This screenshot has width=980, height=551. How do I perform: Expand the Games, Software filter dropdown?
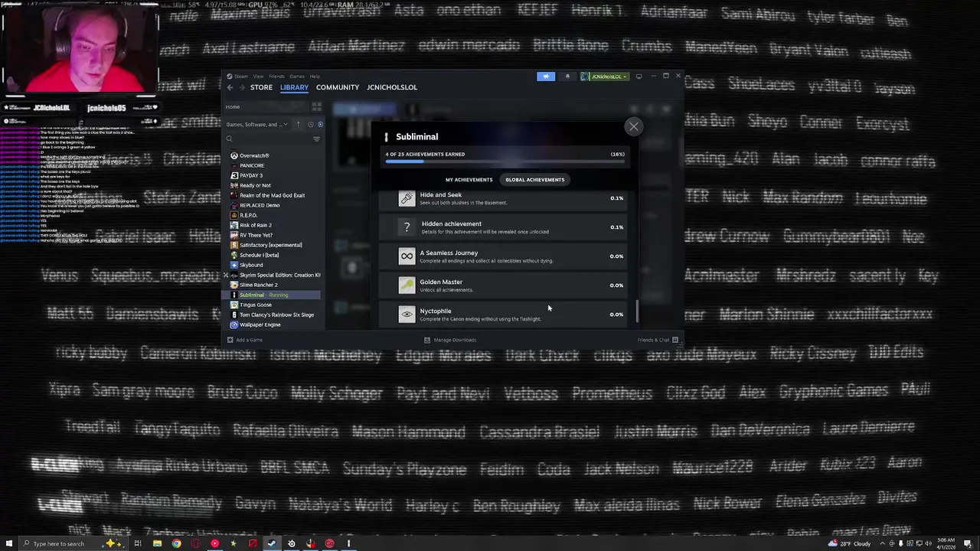click(x=256, y=125)
